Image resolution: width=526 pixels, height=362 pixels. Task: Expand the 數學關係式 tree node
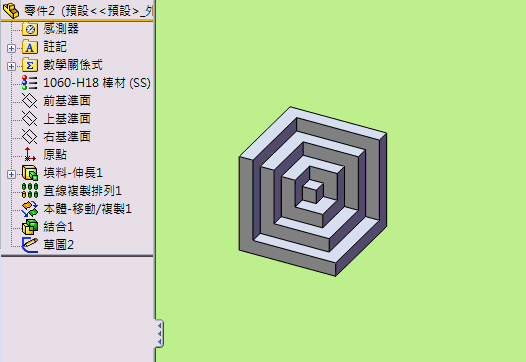[x=11, y=66]
